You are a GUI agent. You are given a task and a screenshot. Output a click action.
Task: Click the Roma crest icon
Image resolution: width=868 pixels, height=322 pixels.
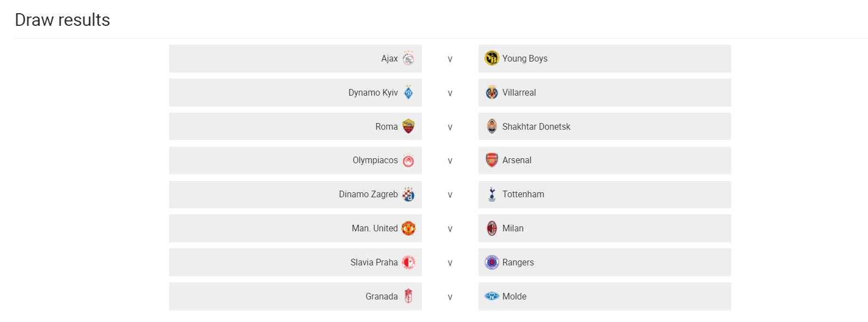click(408, 126)
